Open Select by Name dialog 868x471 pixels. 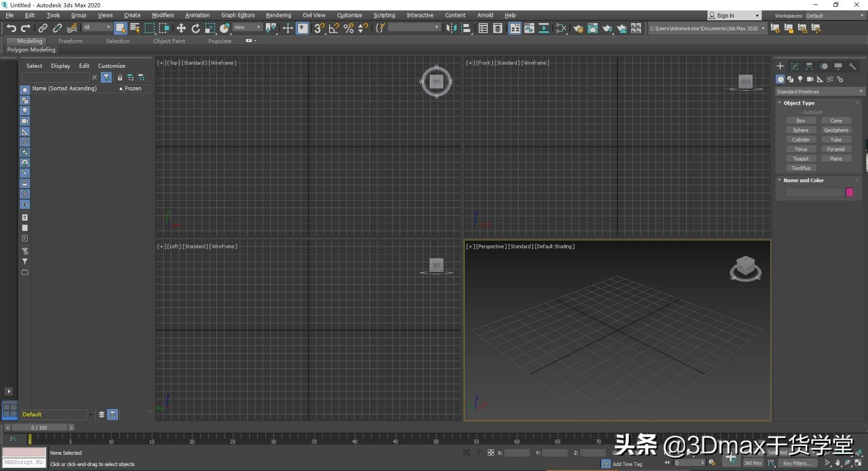(134, 28)
